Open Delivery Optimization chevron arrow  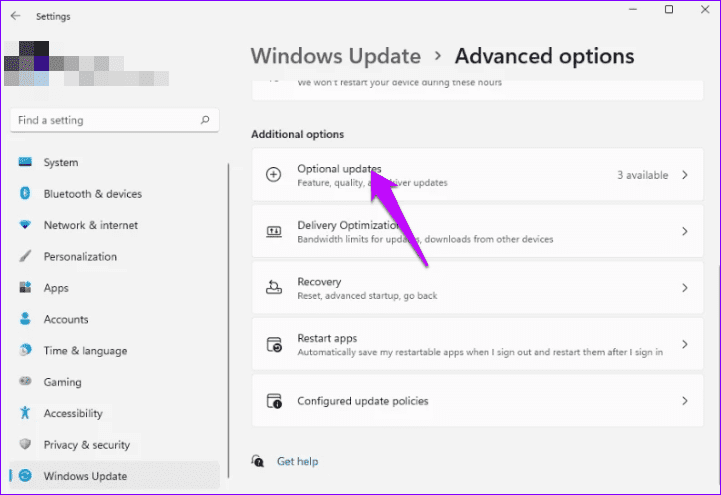click(x=685, y=231)
